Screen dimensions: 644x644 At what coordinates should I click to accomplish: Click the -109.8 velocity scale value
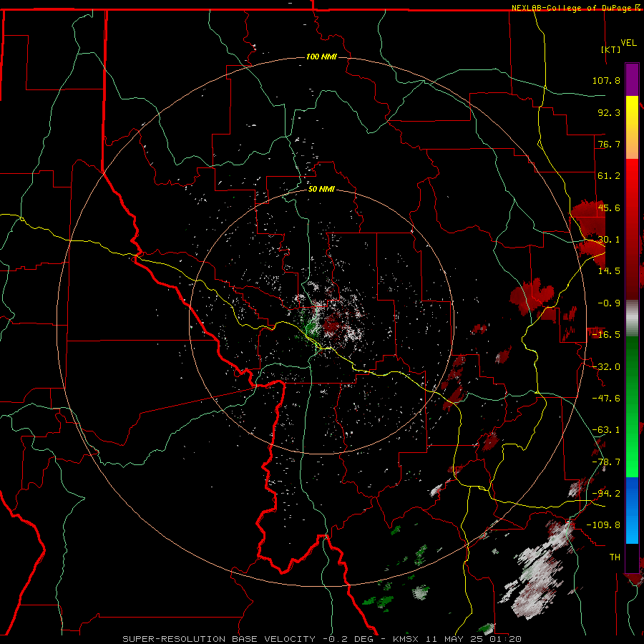click(x=603, y=525)
